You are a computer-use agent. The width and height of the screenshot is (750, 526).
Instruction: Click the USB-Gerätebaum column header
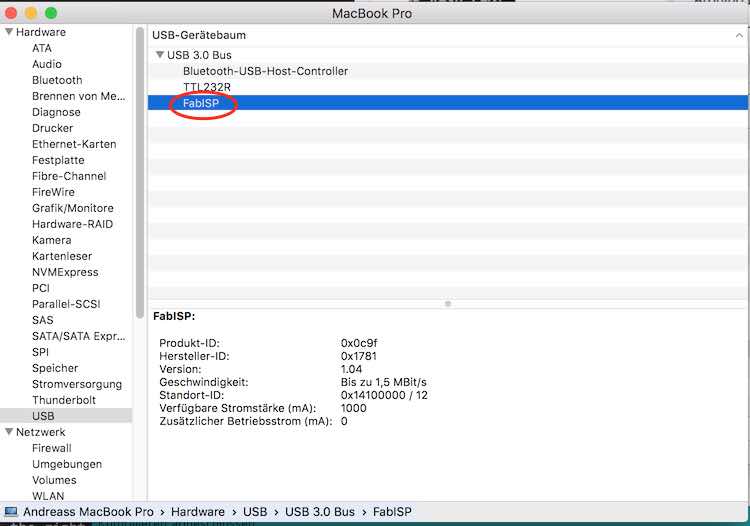(x=199, y=35)
